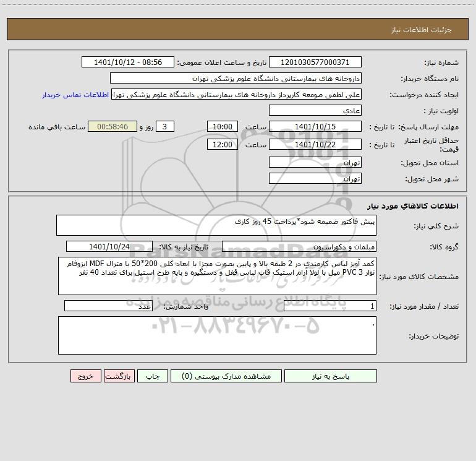Click the price validity date 1401/10/22
This screenshot has height=461, width=476.
click(x=315, y=144)
